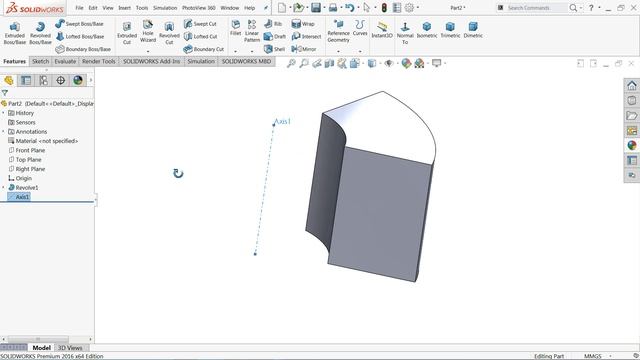Select the Revolved Boss/Base tool
The height and width of the screenshot is (360, 640).
[40, 33]
